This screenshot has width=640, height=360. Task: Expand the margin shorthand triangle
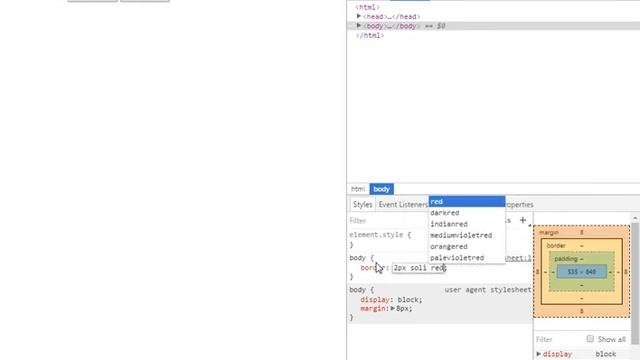[x=393, y=308]
